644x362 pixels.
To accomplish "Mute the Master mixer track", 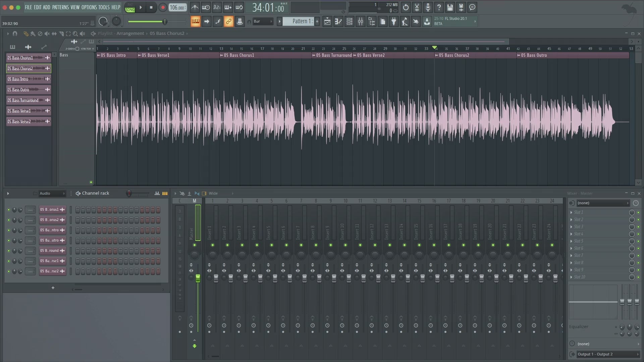I will [195, 245].
